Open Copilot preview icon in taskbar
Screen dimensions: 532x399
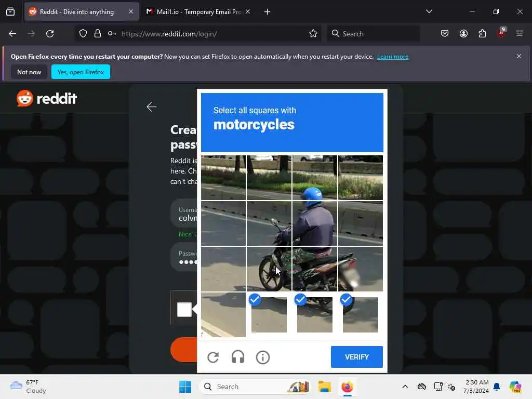click(515, 387)
